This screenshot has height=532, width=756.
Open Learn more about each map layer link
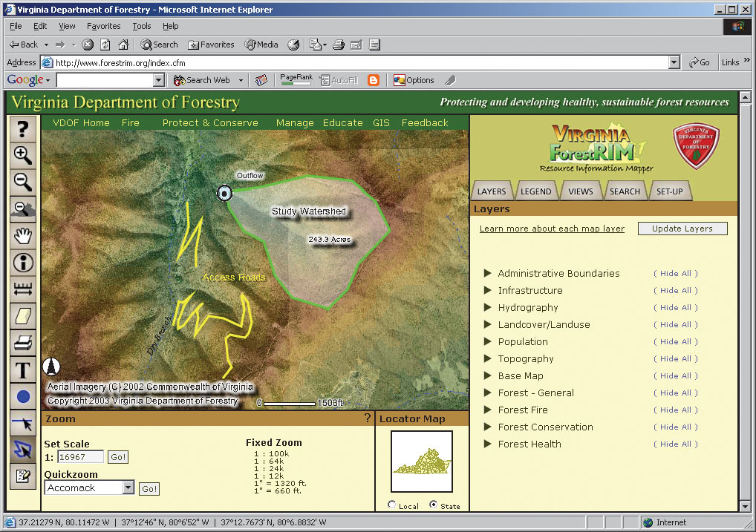coord(552,229)
